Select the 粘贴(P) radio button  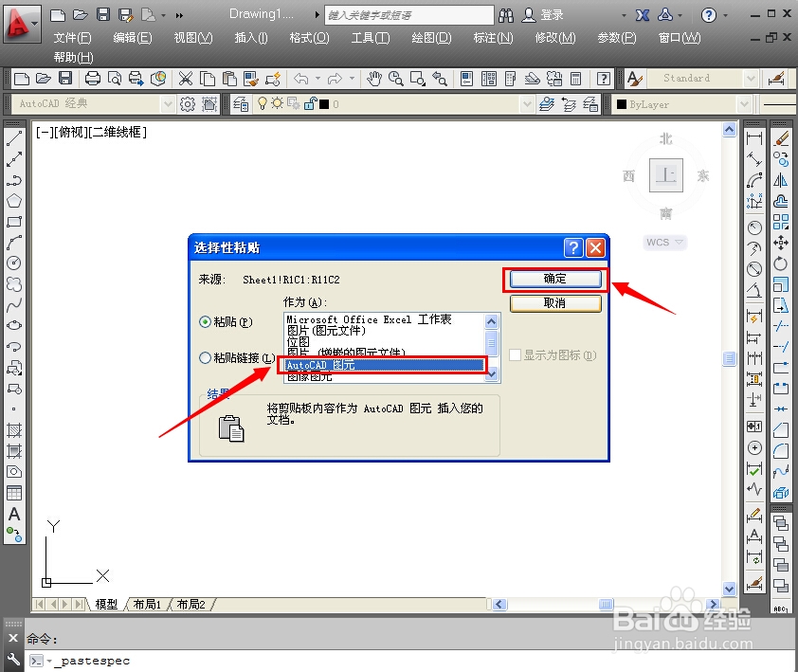pyautogui.click(x=205, y=321)
